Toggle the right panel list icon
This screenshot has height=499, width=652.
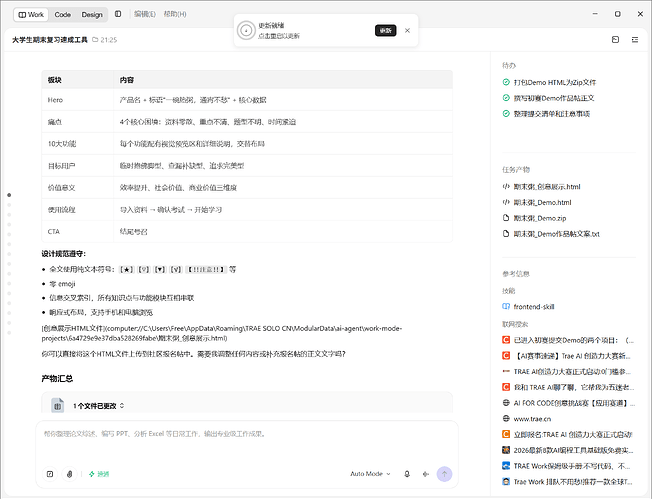(635, 40)
